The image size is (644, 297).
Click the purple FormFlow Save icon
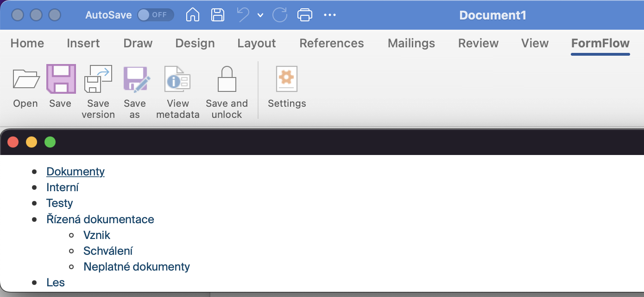pos(61,79)
